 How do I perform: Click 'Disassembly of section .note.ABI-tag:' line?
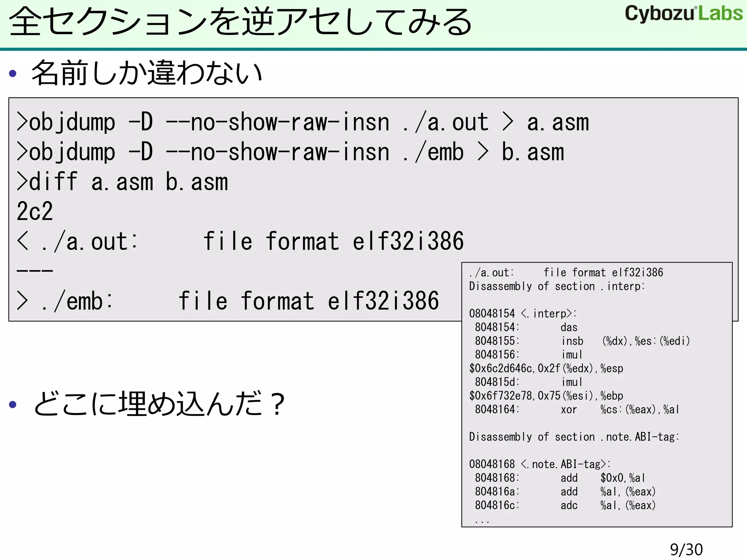(574, 437)
